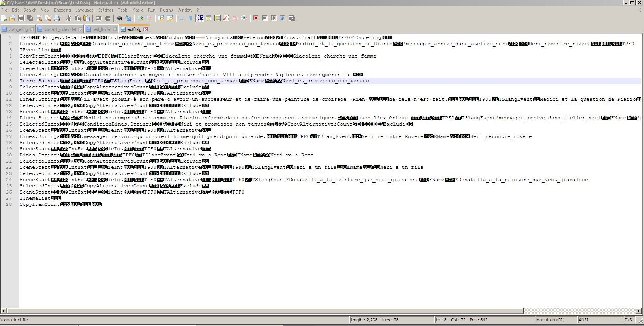Open the ? help menu
The image size is (644, 326).
pyautogui.click(x=198, y=10)
